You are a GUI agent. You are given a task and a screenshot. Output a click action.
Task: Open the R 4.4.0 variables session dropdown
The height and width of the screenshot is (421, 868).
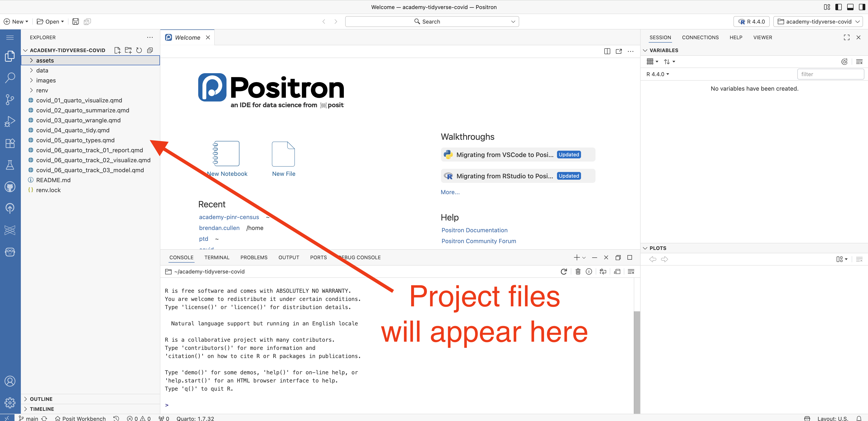pos(657,74)
